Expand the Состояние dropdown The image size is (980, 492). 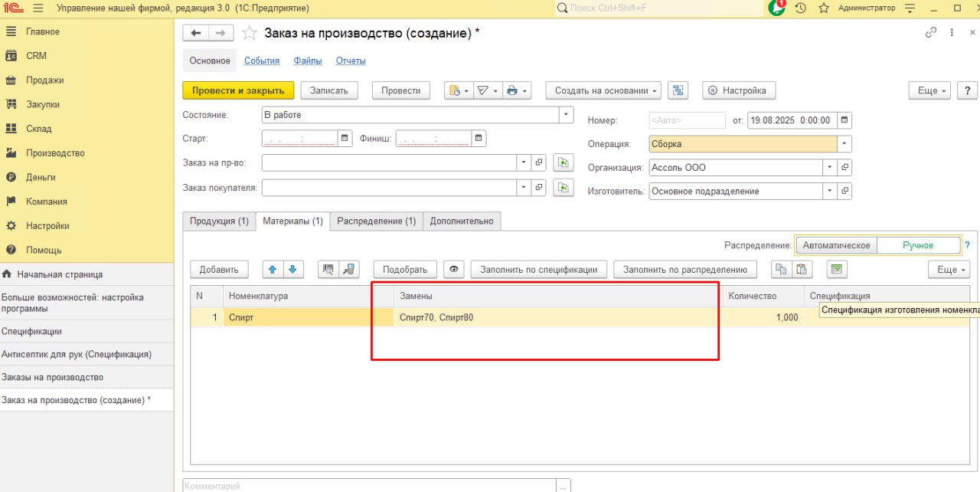click(x=567, y=115)
